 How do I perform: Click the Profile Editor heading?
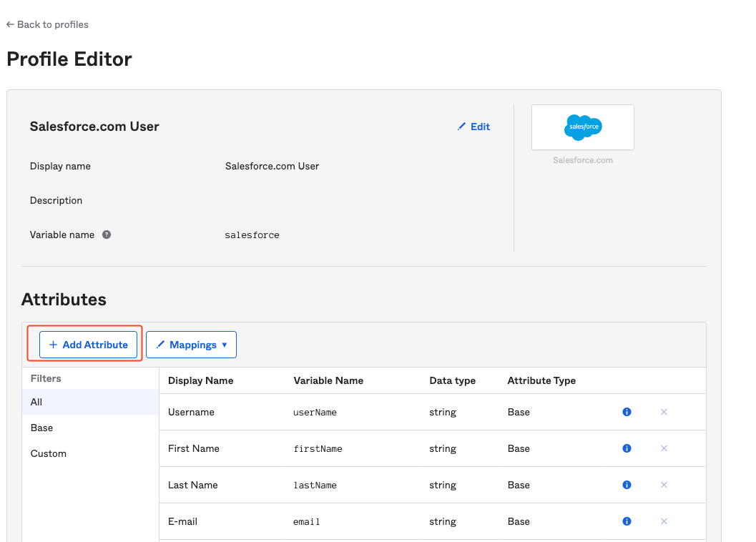(69, 59)
